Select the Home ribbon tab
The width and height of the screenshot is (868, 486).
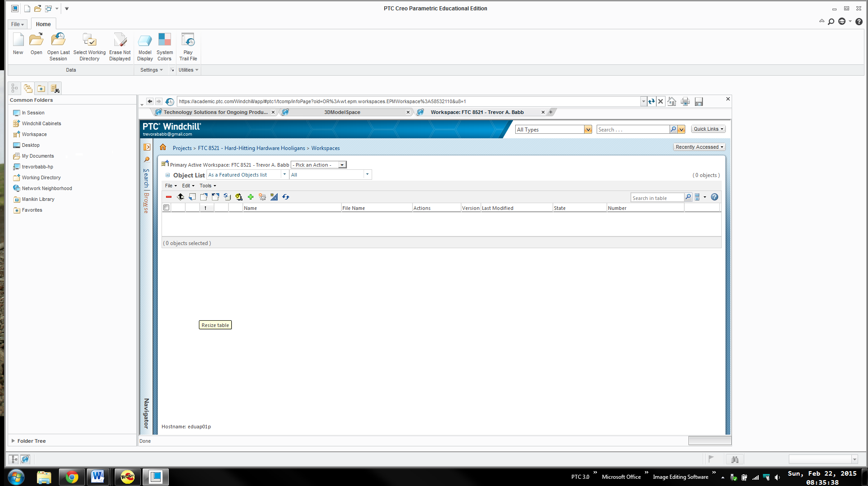[x=43, y=24]
